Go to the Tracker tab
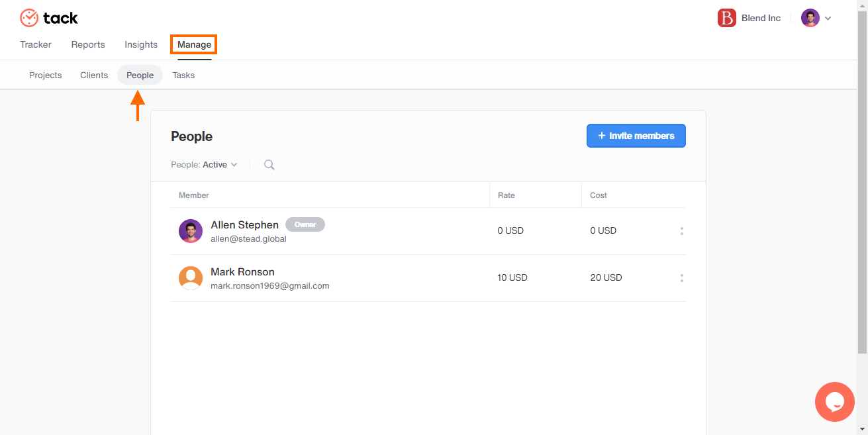Image resolution: width=868 pixels, height=435 pixels. point(36,45)
